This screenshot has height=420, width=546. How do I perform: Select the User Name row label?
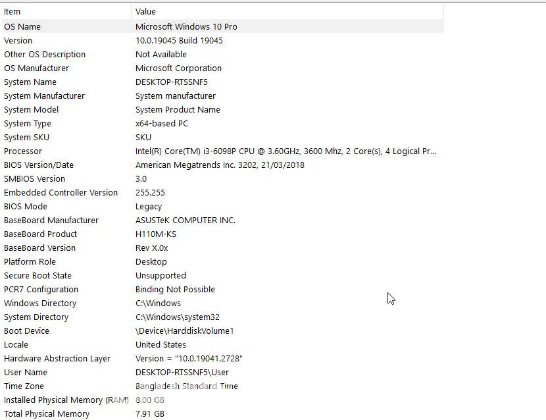[x=25, y=372]
